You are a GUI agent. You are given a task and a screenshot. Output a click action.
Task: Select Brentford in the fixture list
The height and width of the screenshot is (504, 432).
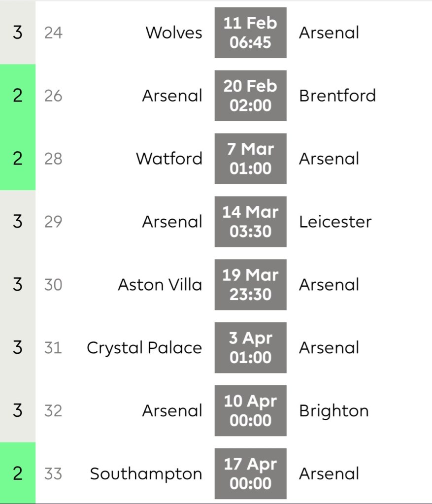click(337, 96)
